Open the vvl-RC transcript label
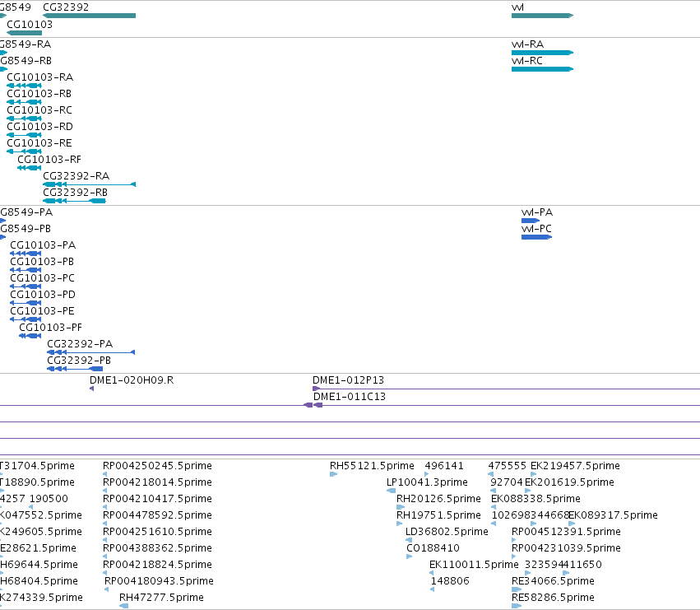The height and width of the screenshot is (610, 700). point(527,61)
